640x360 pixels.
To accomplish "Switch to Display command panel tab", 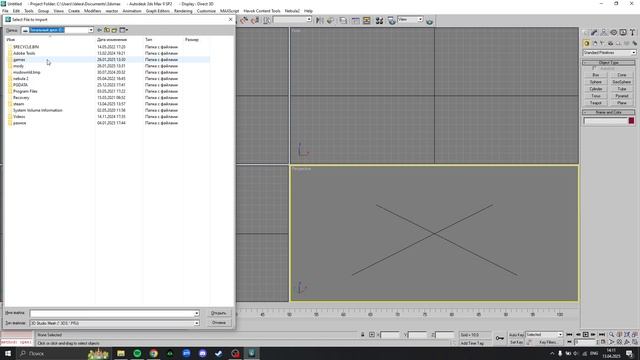I will click(623, 33).
